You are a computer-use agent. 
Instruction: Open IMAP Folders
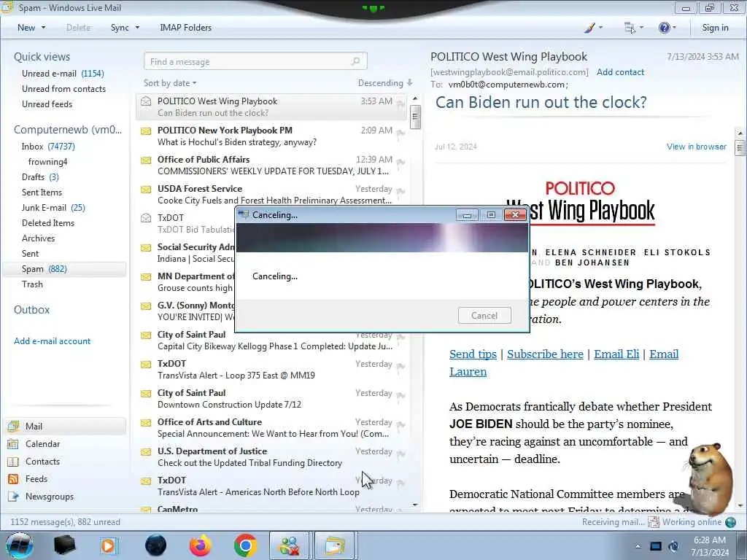coord(185,28)
